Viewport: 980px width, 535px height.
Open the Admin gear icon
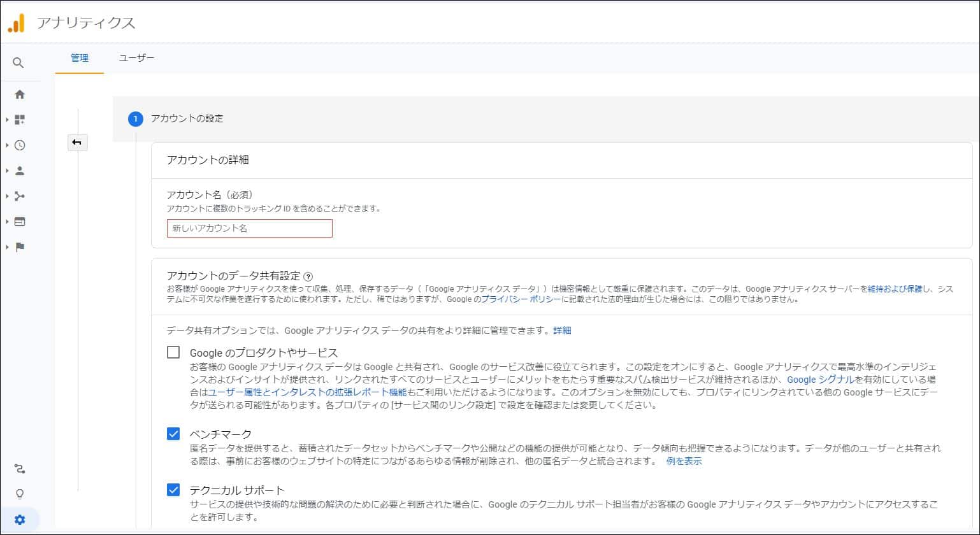20,520
